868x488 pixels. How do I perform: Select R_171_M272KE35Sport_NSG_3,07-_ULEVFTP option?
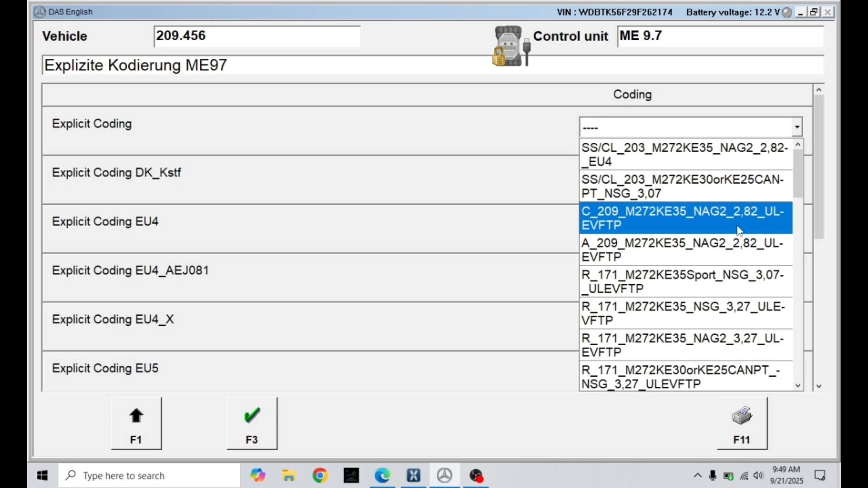pyautogui.click(x=686, y=282)
